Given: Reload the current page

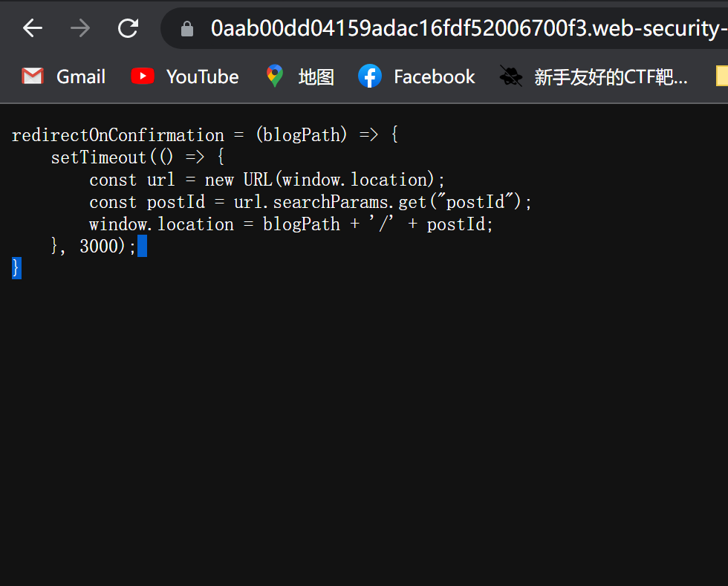Looking at the screenshot, I should point(127,28).
